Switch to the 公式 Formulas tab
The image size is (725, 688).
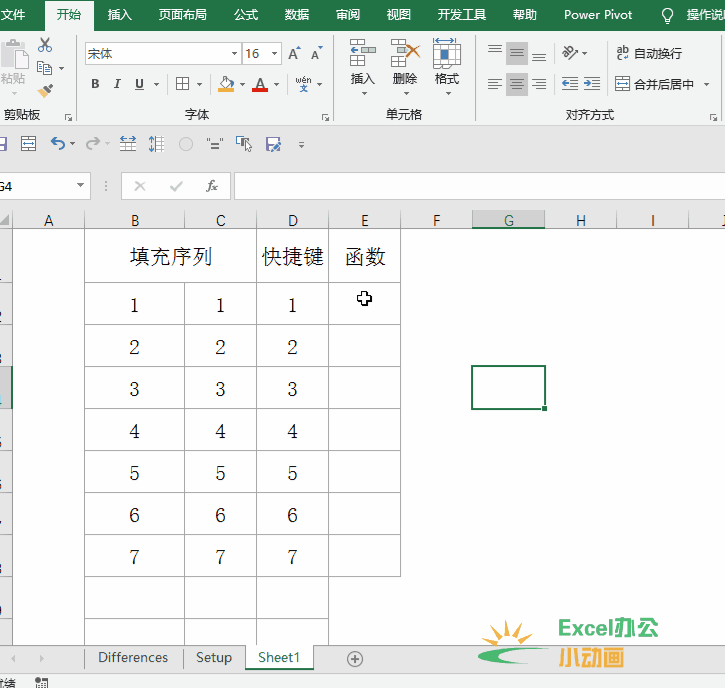pyautogui.click(x=246, y=15)
